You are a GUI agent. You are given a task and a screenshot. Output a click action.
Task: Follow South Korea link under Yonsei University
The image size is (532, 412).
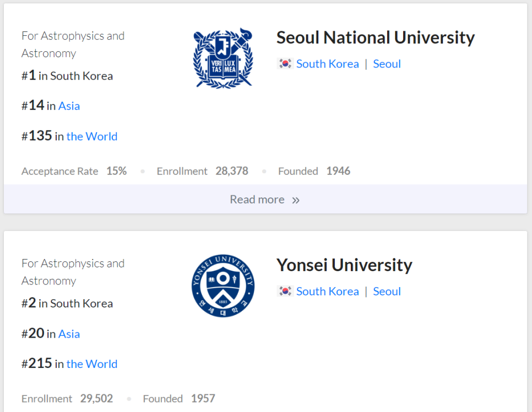(x=328, y=292)
